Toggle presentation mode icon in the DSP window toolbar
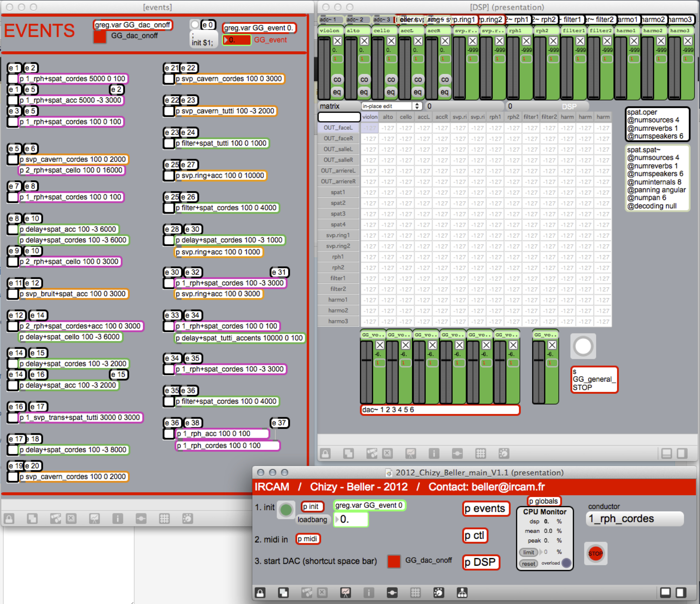 pyautogui.click(x=411, y=453)
